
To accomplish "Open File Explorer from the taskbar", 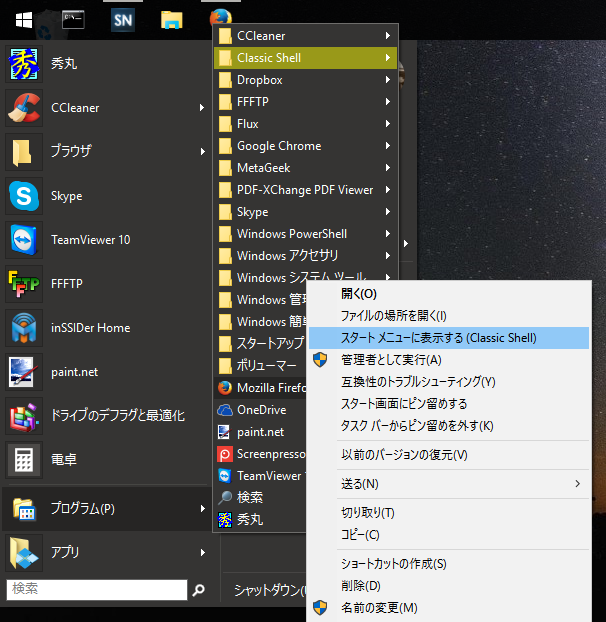I will 172,20.
